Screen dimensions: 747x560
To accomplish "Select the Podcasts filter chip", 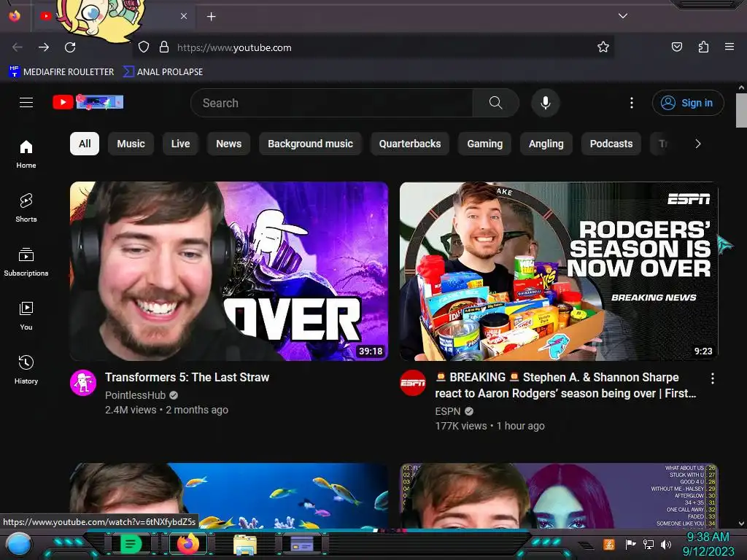I will click(611, 144).
